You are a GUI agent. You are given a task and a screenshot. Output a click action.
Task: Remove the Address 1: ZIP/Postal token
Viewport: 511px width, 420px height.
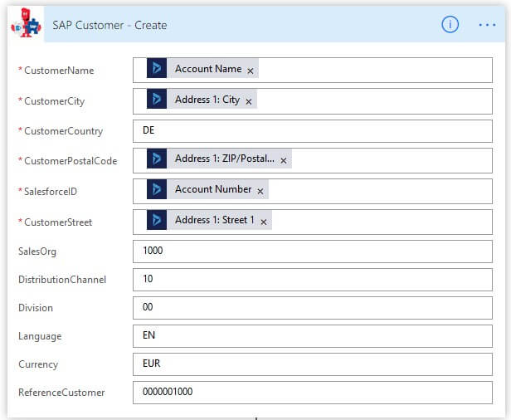(x=283, y=160)
